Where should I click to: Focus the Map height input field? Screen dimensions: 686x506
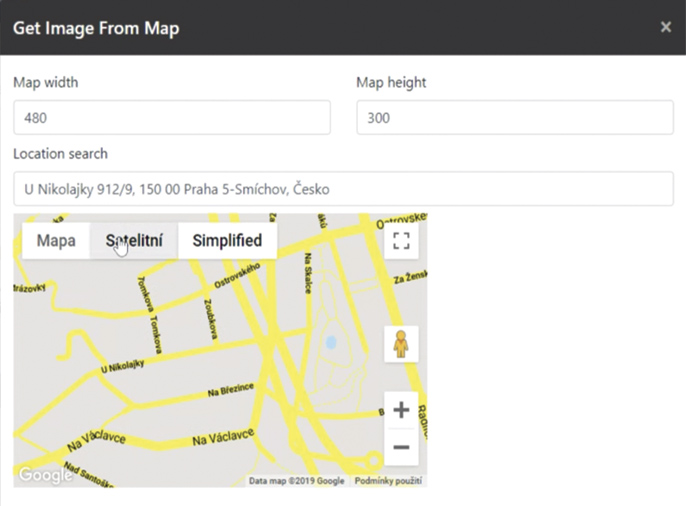pos(514,118)
